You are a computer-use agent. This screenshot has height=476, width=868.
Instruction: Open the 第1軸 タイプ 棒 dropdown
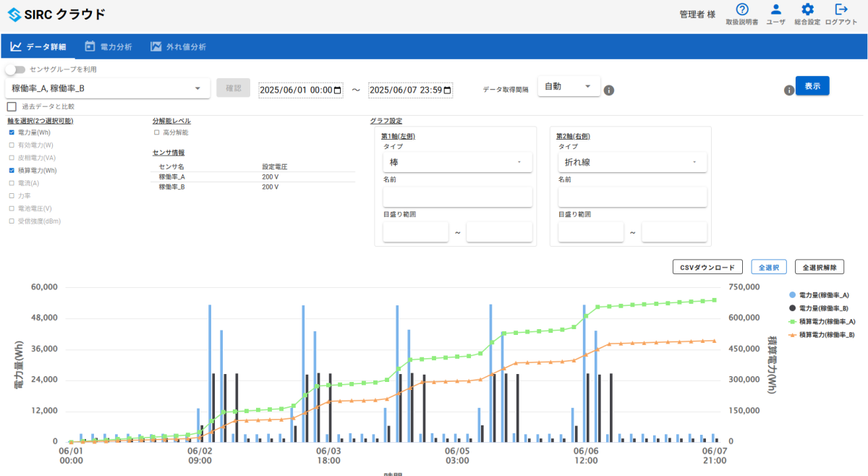click(457, 162)
